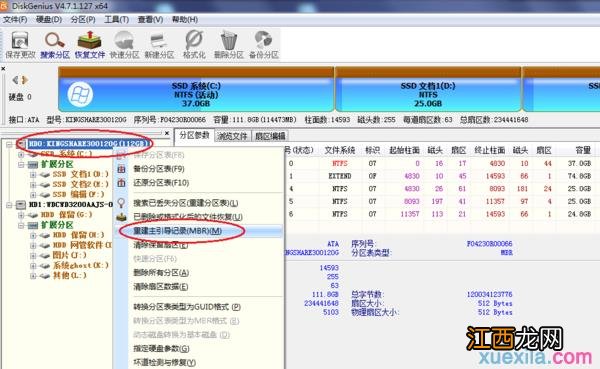Switch to the 扇区编辑 tab

click(270, 136)
